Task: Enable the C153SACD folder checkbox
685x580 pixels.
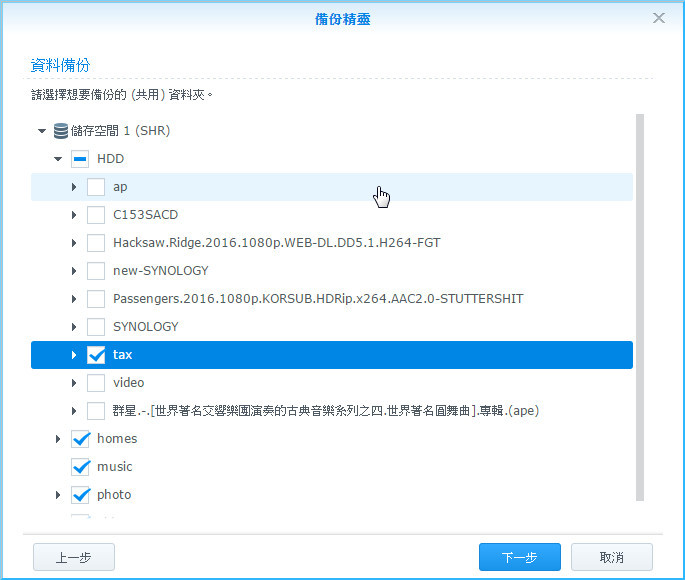Action: pyautogui.click(x=96, y=215)
